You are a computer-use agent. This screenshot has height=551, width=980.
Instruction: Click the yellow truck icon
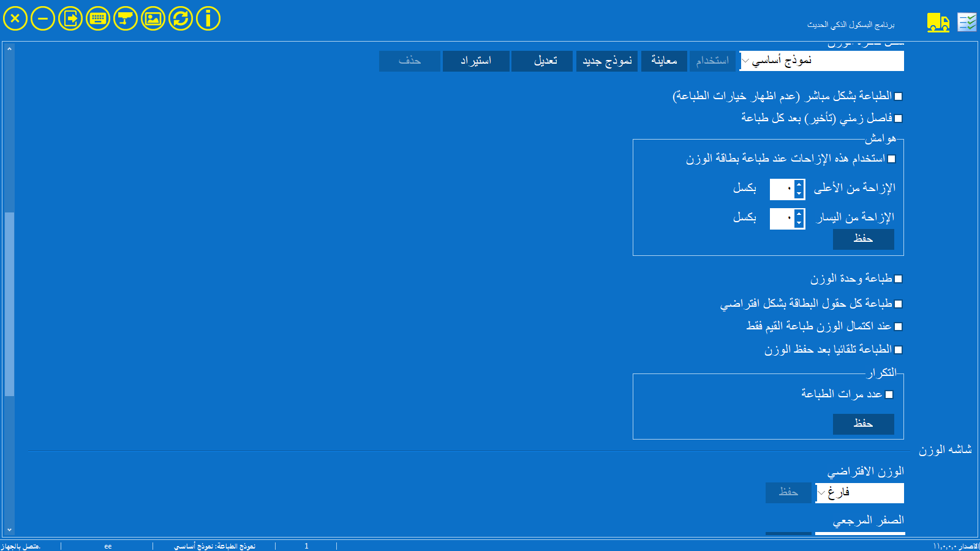(938, 23)
